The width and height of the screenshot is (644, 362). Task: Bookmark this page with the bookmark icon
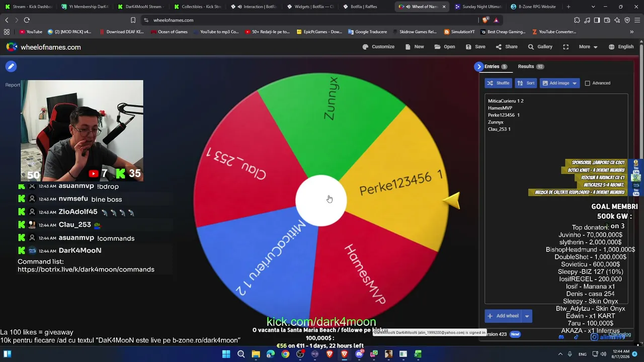tap(133, 20)
